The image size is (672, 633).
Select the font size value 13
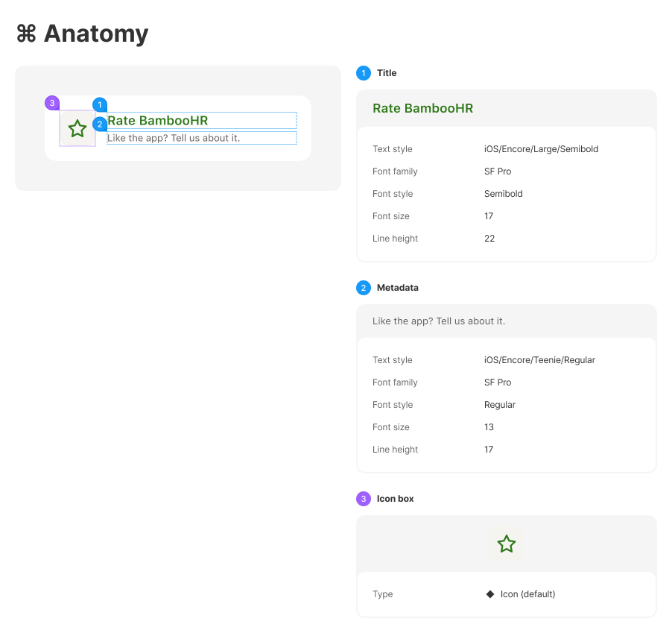coord(489,427)
